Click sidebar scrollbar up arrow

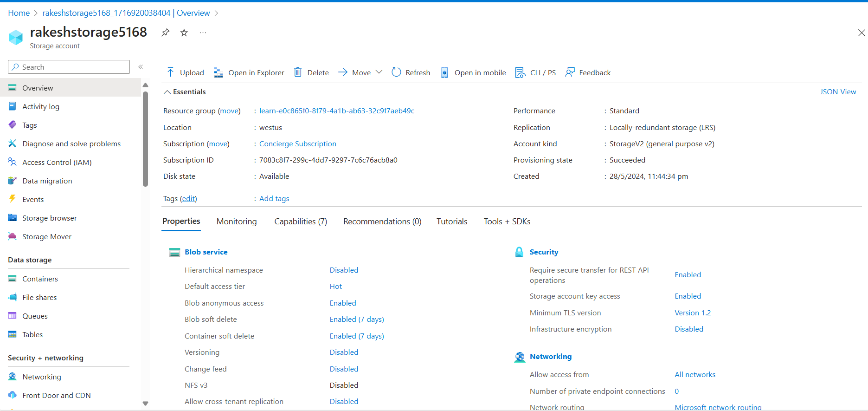click(x=145, y=85)
